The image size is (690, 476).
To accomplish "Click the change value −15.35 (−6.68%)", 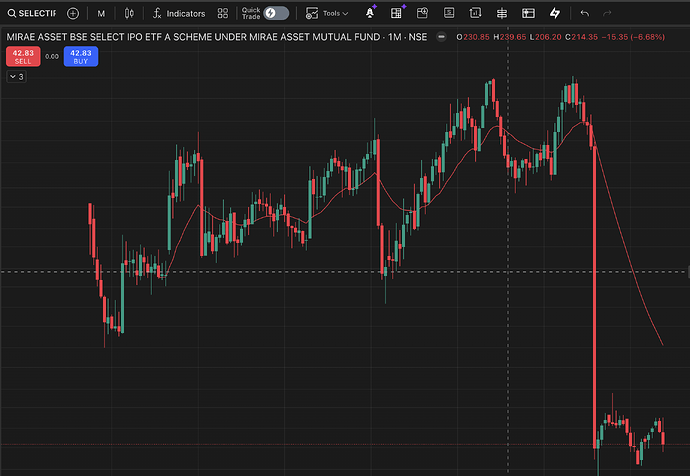I will [x=633, y=37].
